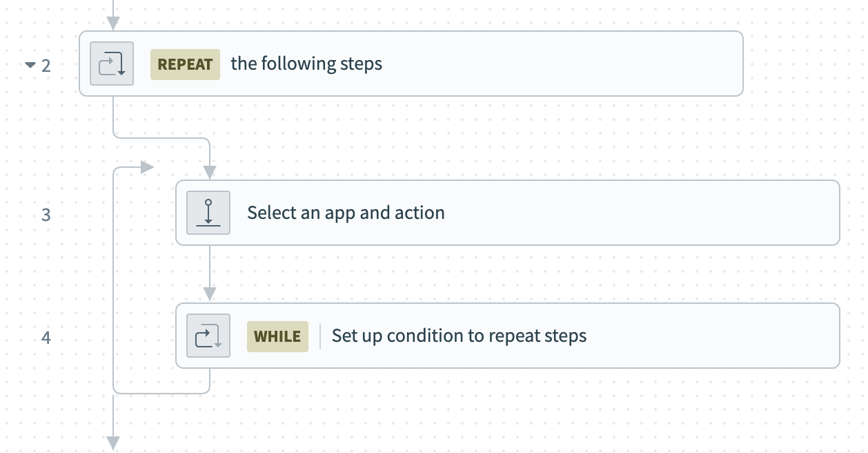This screenshot has height=453, width=868.
Task: Click the arrowhead entering step 3 from above
Action: coord(210,173)
